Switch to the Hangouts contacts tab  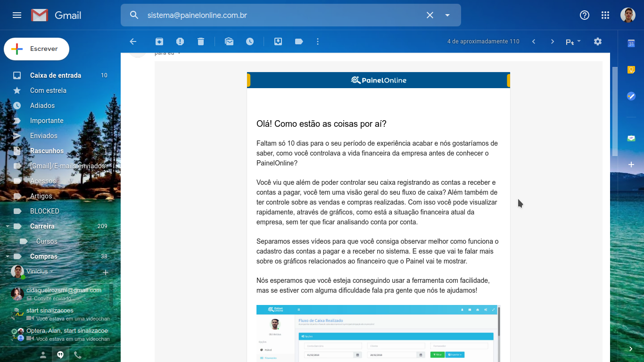[x=43, y=355]
